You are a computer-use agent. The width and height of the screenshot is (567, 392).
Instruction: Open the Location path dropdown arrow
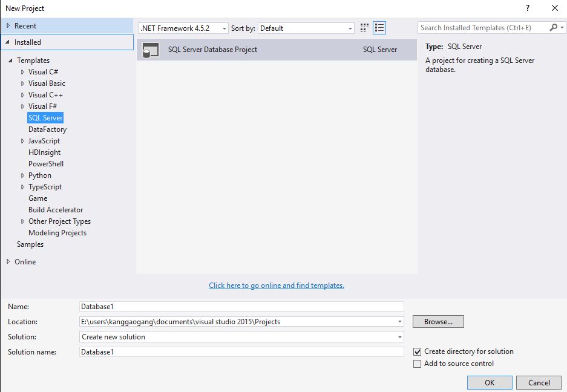click(x=399, y=321)
